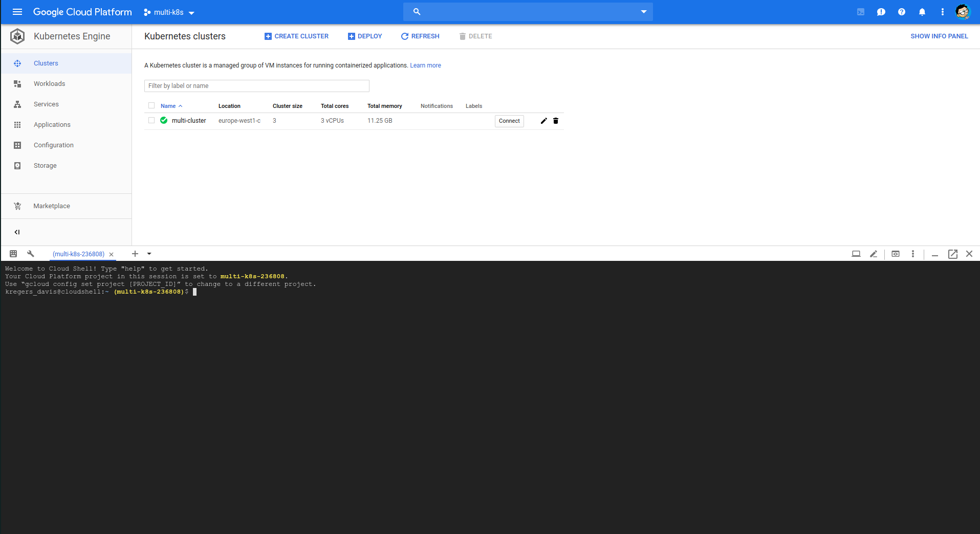The image size is (980, 534).
Task: Open the top bar three-dot settings menu
Action: 943,12
